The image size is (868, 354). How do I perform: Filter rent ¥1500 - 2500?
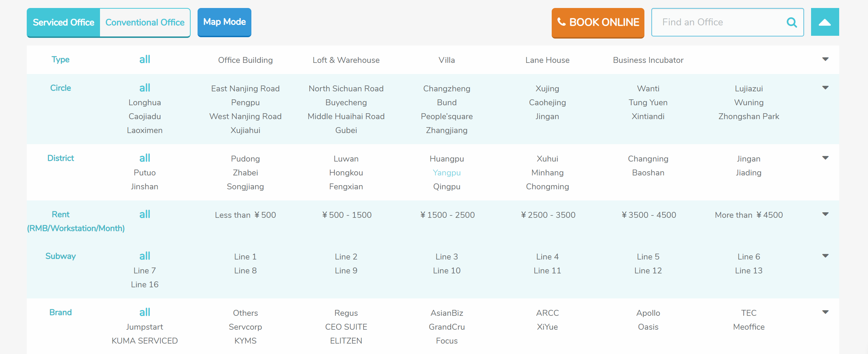pyautogui.click(x=447, y=215)
